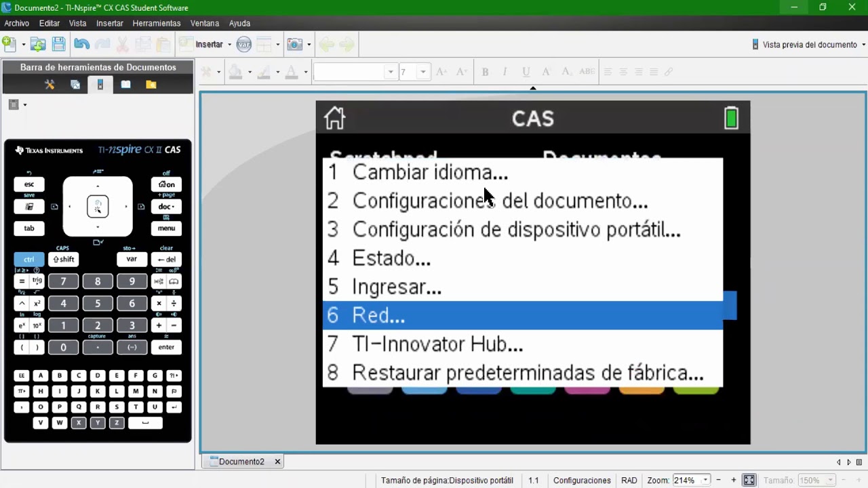Image resolution: width=868 pixels, height=488 pixels.
Task: Open the Utilities book panel icon
Action: [125, 85]
